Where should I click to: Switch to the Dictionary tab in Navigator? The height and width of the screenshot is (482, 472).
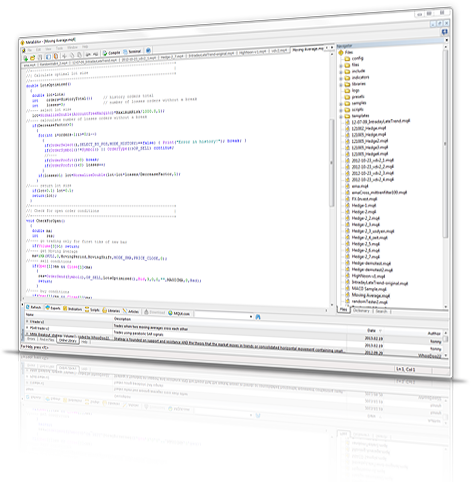click(361, 311)
